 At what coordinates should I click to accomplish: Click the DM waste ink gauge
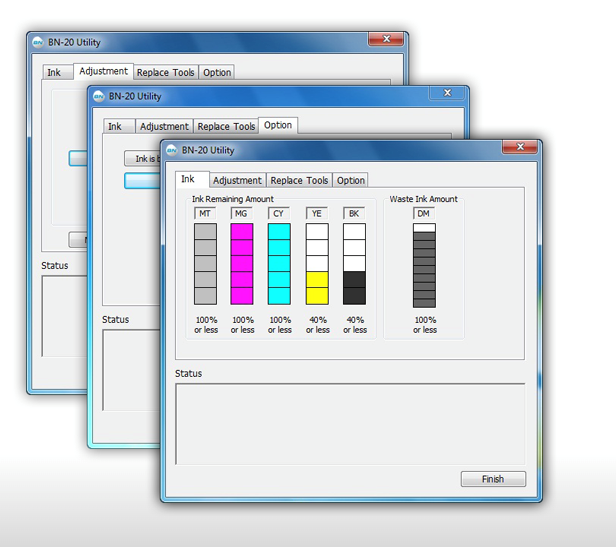click(x=424, y=264)
